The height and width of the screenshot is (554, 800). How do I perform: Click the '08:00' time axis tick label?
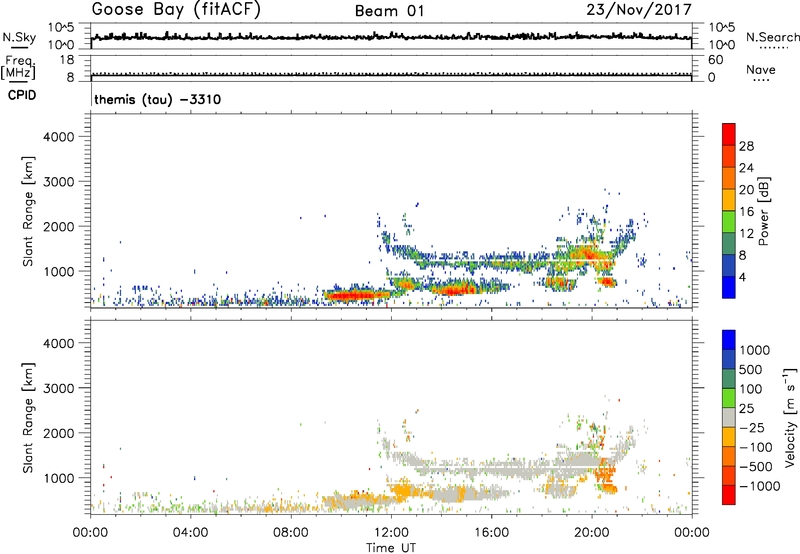pos(291,533)
